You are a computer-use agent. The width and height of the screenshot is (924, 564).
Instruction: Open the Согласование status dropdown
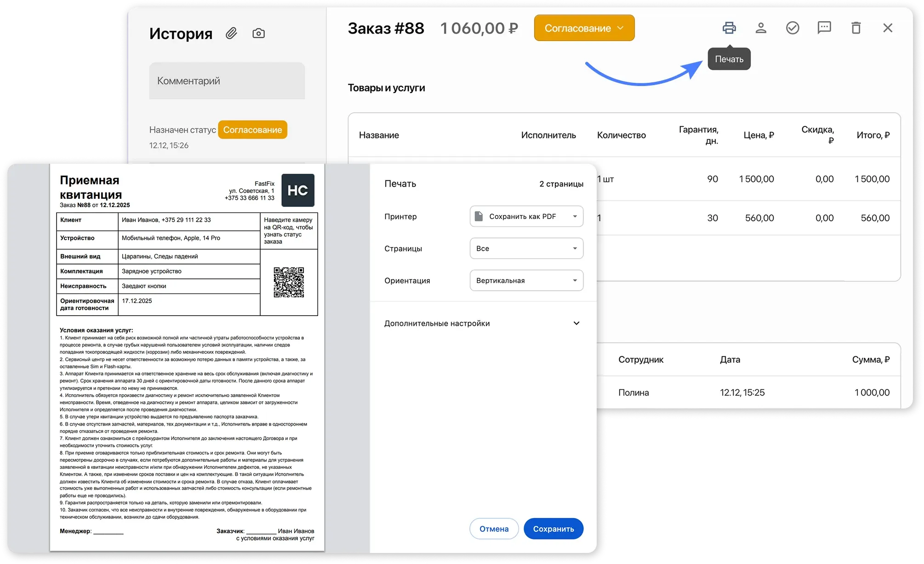pos(584,28)
